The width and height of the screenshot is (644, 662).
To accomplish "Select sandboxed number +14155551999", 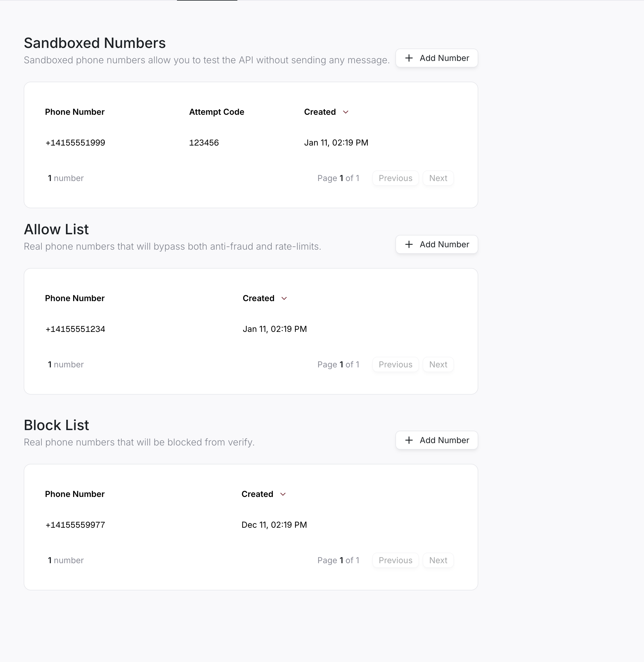I will pyautogui.click(x=75, y=142).
